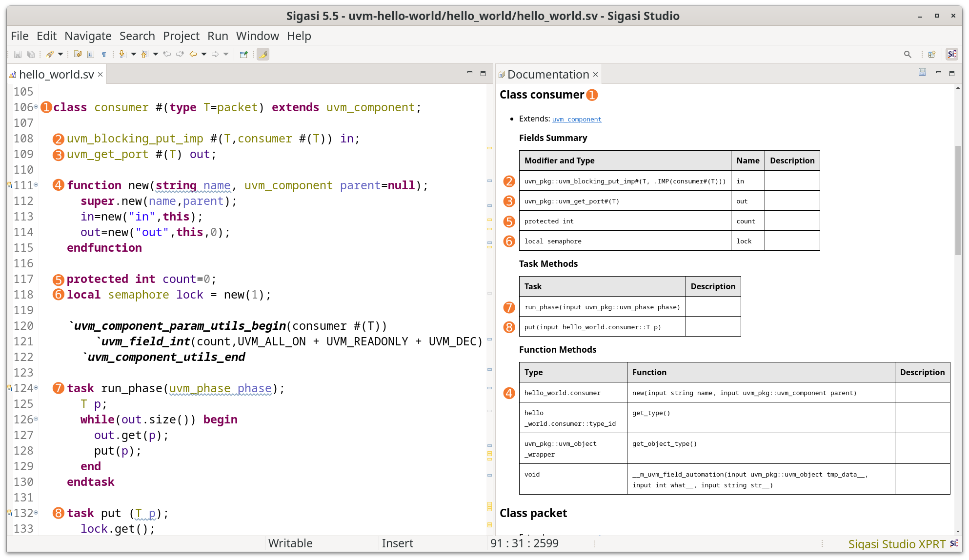969x560 pixels.
Task: Select the hello_world.sv editor tab
Action: (x=56, y=75)
